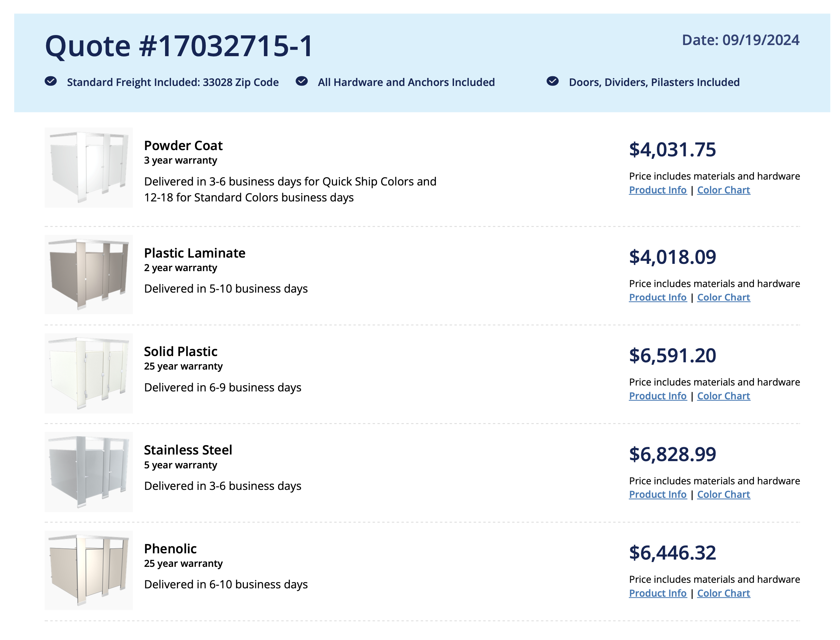Open the Plastic Laminate partition thumbnail
Image resolution: width=840 pixels, height=640 pixels.
click(88, 274)
